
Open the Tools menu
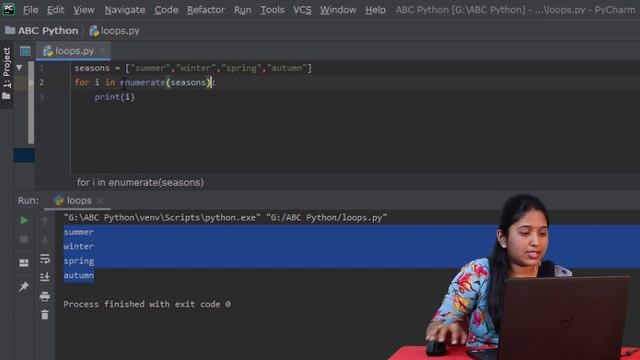click(272, 9)
